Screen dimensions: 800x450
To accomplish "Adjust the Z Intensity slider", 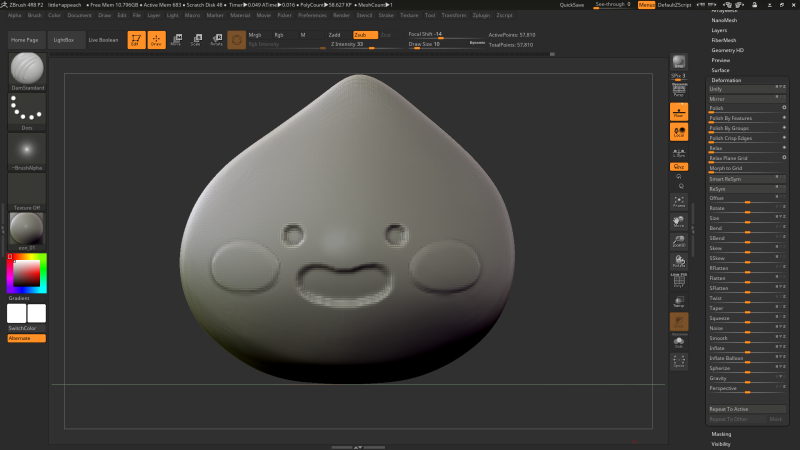I will pyautogui.click(x=365, y=44).
